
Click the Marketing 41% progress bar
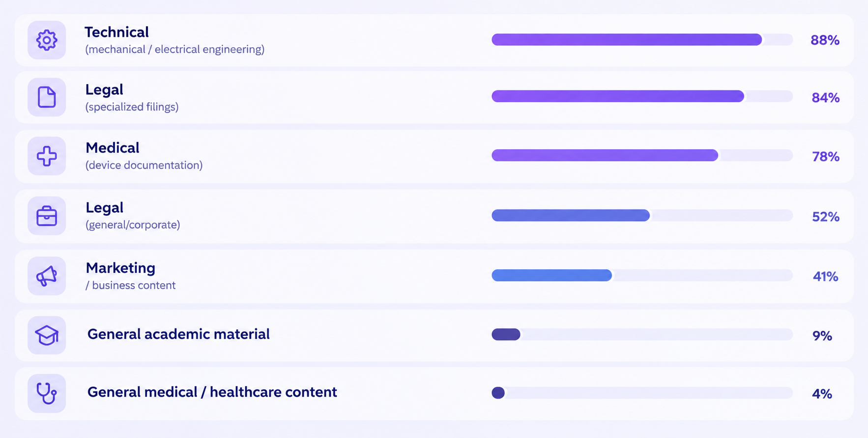click(642, 275)
